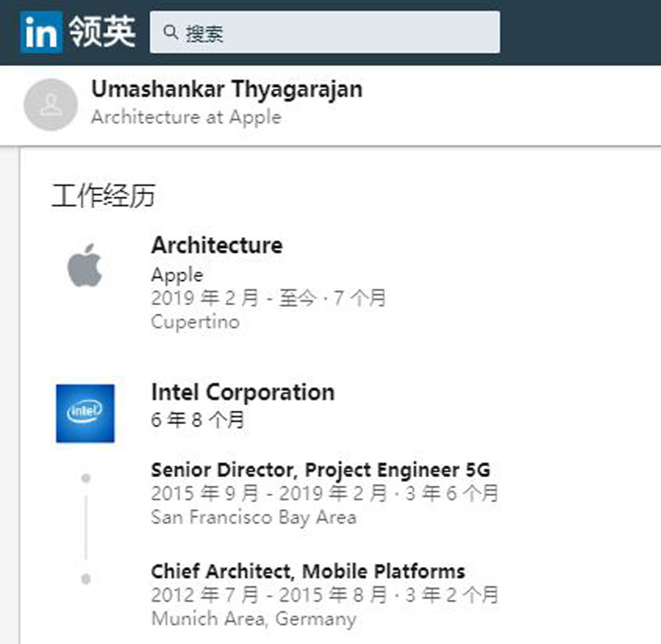Click the Cupertino location text

tap(195, 322)
